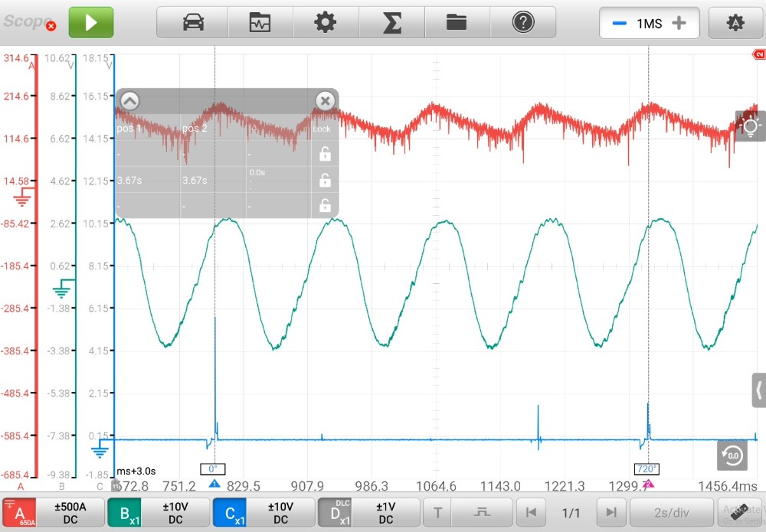
Task: Toggle the light bulb hint icon
Action: point(751,126)
